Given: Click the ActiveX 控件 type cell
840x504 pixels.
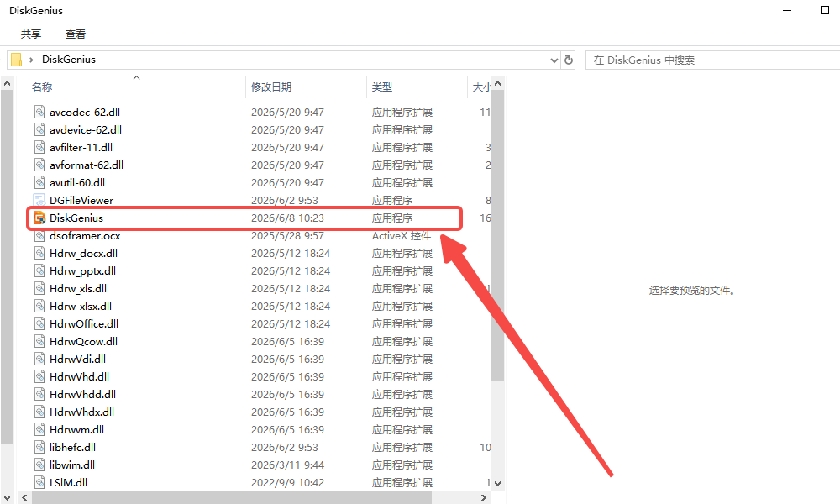Looking at the screenshot, I should [x=402, y=236].
